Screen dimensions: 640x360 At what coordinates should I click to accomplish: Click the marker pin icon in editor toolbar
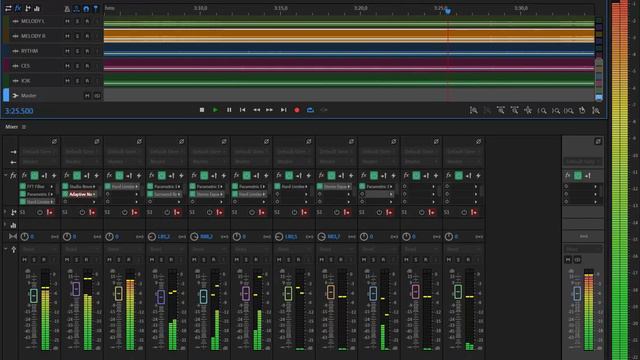(x=96, y=9)
